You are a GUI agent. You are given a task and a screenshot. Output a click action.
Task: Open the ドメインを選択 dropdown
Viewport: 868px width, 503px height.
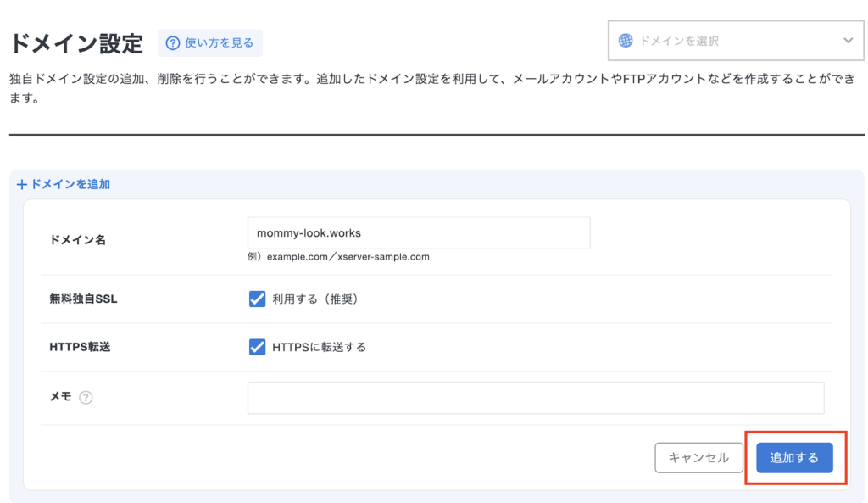(735, 41)
